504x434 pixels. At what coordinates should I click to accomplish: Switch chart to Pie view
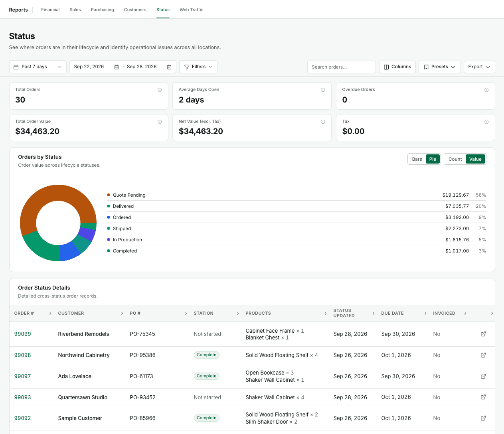point(433,159)
